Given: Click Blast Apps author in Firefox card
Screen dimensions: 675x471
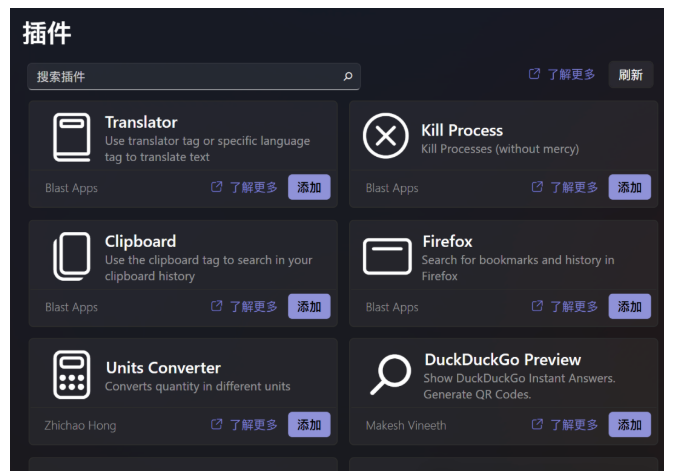Looking at the screenshot, I should click(x=392, y=307).
